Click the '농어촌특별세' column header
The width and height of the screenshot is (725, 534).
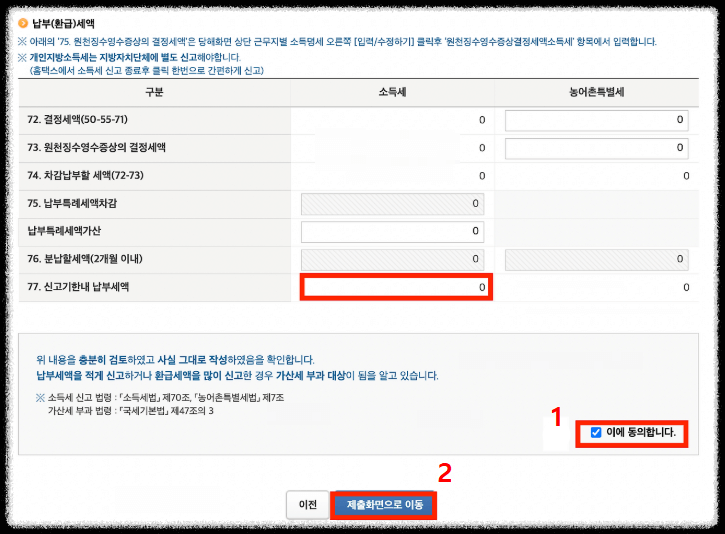[596, 92]
